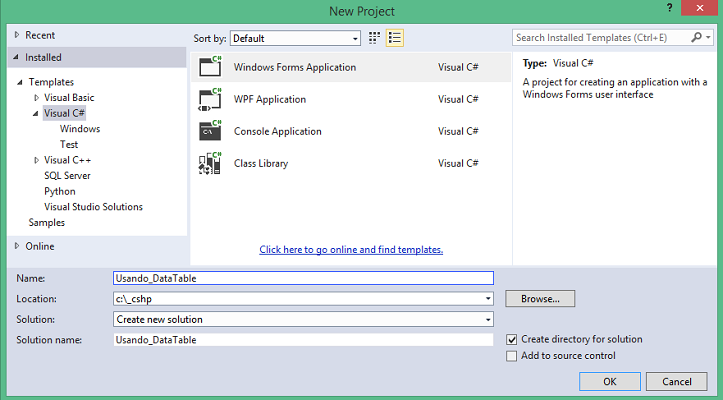The width and height of the screenshot is (723, 400).
Task: Switch to medium icons list view
Action: point(395,38)
